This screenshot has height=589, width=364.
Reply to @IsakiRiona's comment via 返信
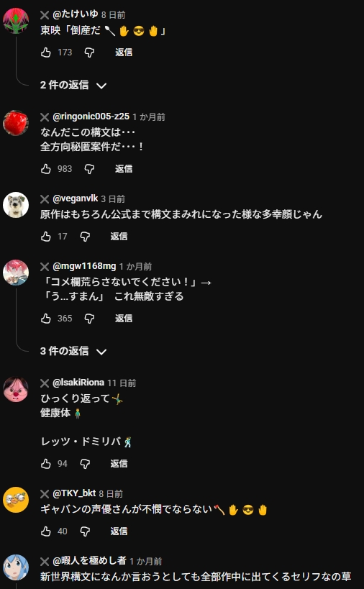click(119, 464)
